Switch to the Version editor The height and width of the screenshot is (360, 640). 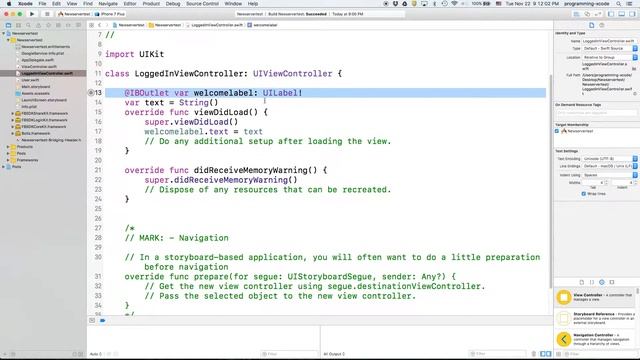click(598, 14)
